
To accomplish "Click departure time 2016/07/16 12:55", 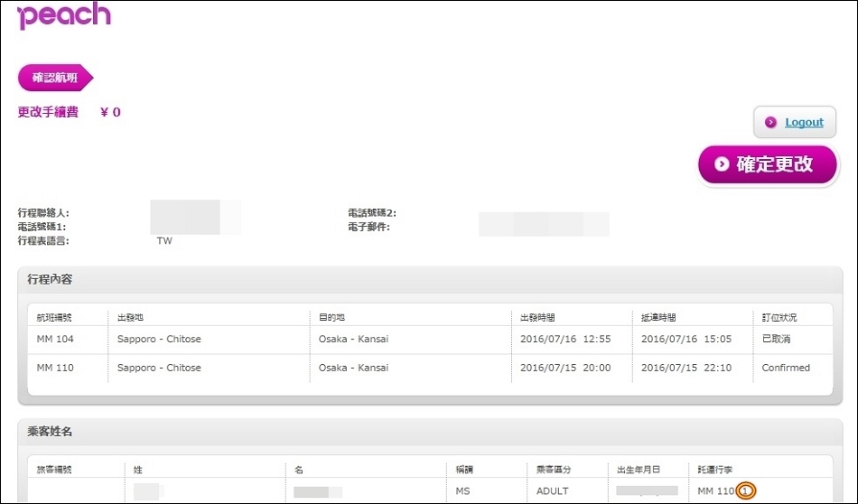I will (565, 339).
